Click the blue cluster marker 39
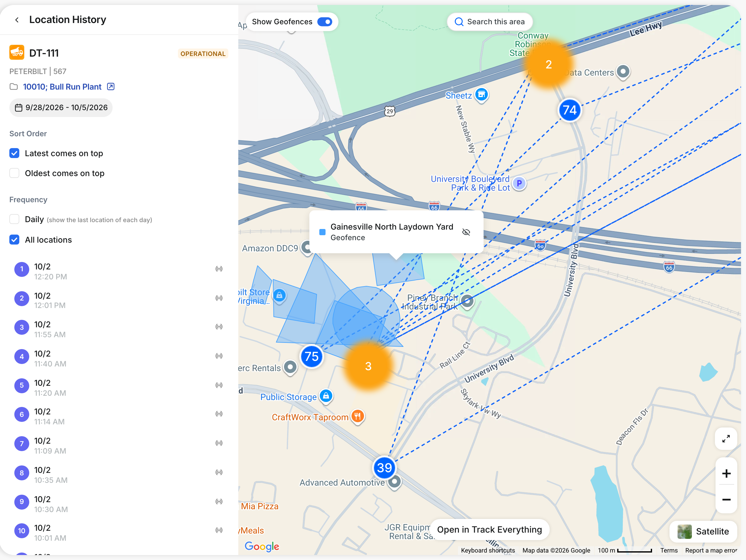Viewport: 746px width, 560px height. tap(385, 468)
